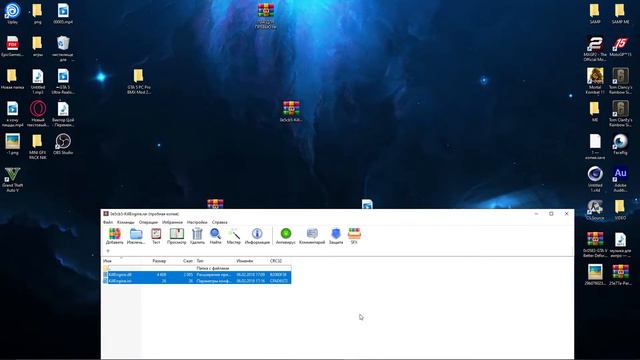Select the -1.png image file on desktop
The width and height of the screenshot is (640, 360).
pos(13,144)
